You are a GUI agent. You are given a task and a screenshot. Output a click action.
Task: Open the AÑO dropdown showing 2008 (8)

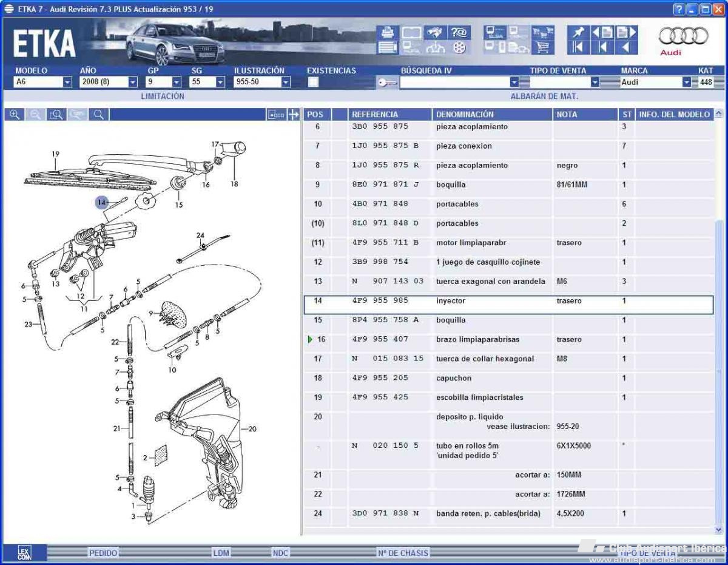pos(109,82)
